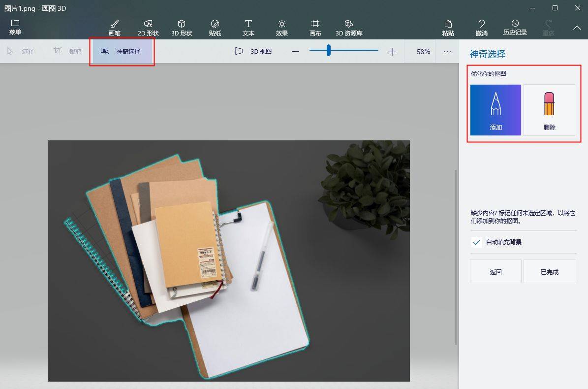This screenshot has height=389, width=588.
Task: Open the 画布 canvas settings
Action: (x=315, y=27)
